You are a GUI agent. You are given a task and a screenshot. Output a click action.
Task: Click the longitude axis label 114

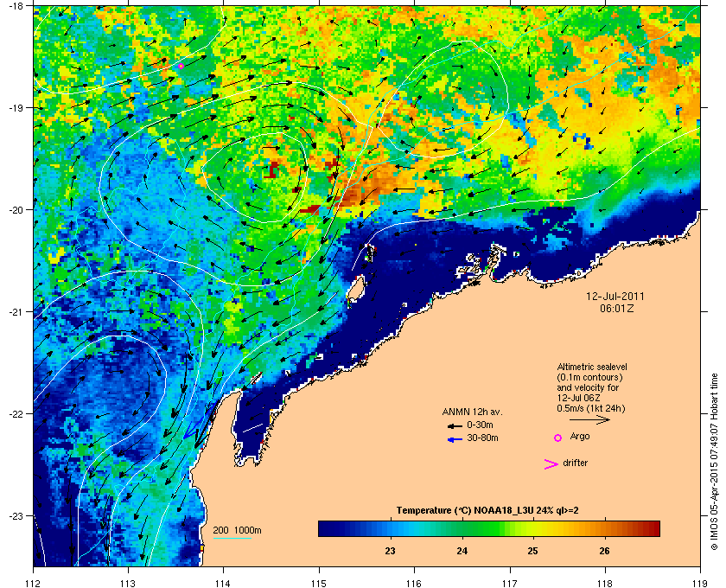pyautogui.click(x=223, y=583)
